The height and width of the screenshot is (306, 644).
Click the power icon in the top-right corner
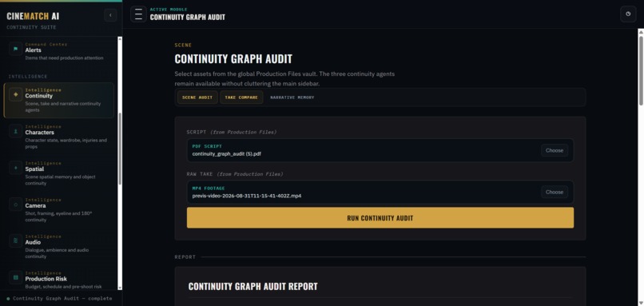[x=628, y=14]
